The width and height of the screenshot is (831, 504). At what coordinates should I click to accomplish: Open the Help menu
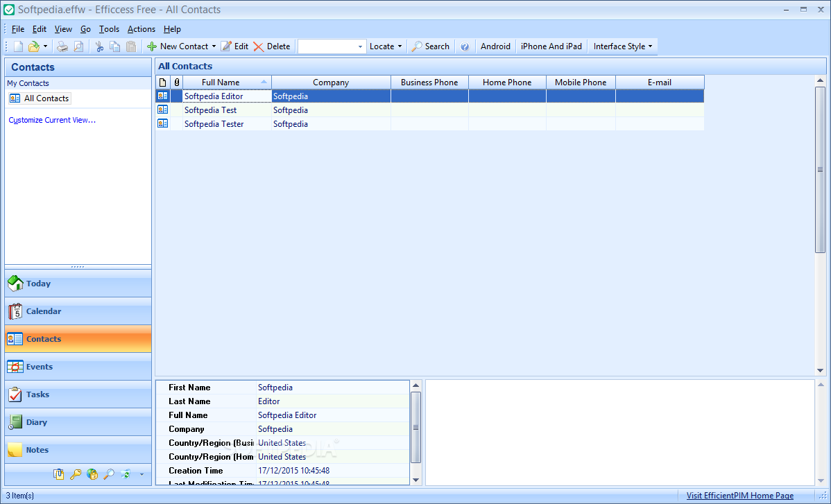pos(172,29)
